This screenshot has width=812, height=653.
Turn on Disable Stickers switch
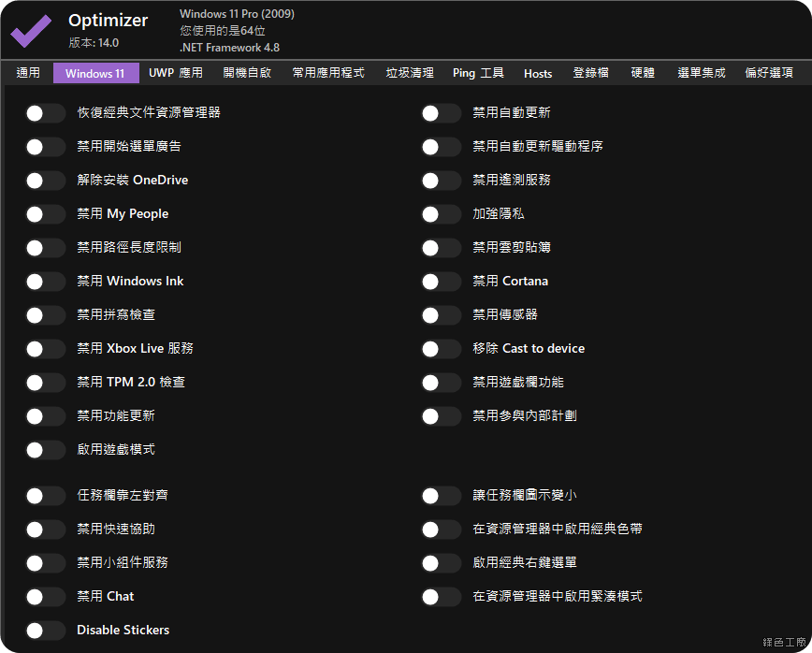pos(45,631)
